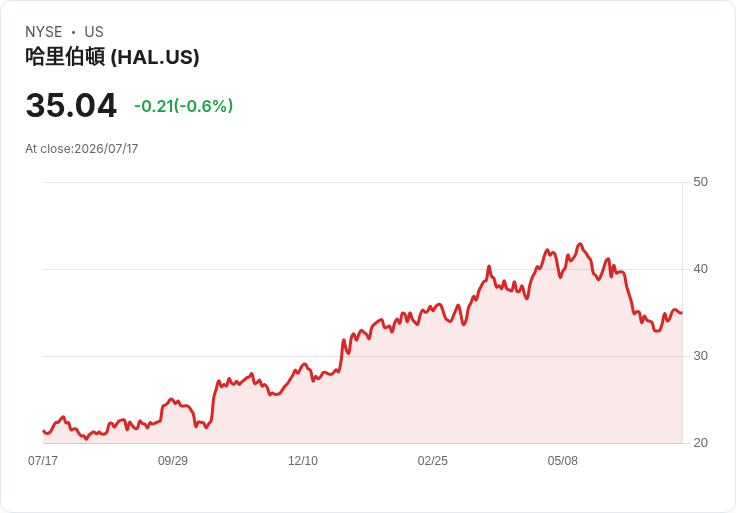Click the US market label

[x=94, y=32]
